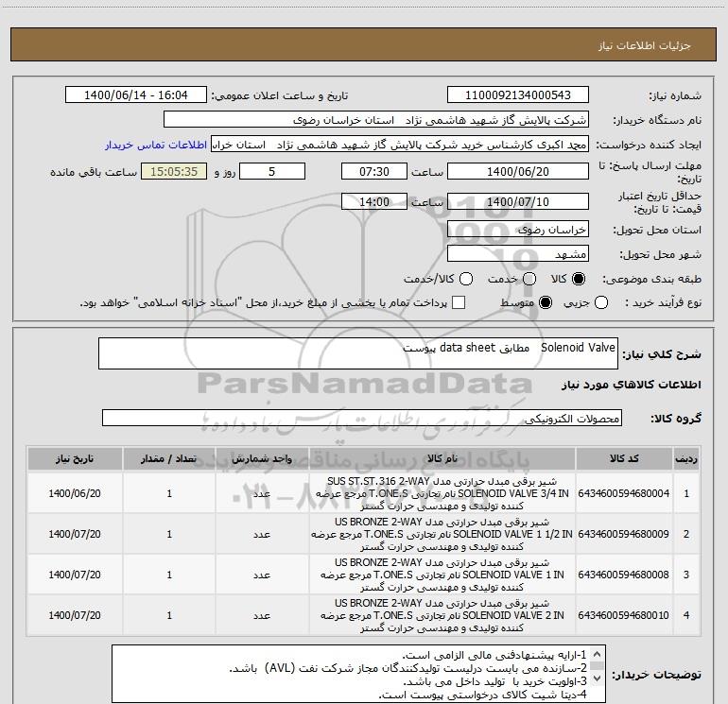Click the delivery province field خراسان رضوی
Screen dimensions: 728x704
(x=518, y=230)
